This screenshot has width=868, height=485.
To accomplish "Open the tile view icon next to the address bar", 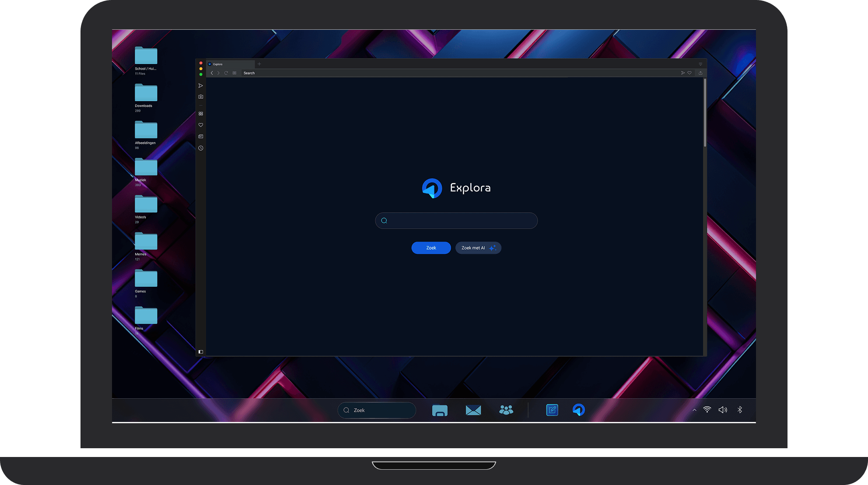I will click(x=234, y=73).
